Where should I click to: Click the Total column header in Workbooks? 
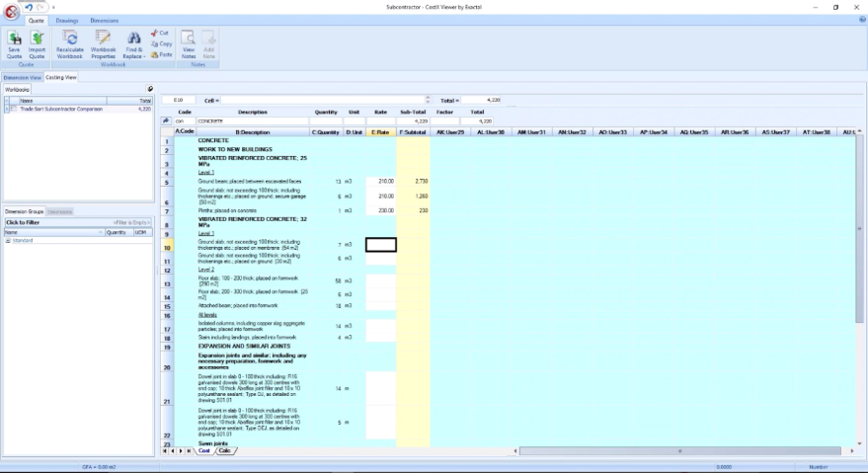129,101
